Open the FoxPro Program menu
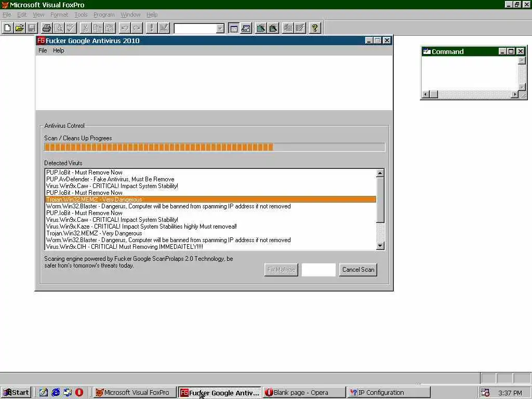532x399 pixels. 104,15
